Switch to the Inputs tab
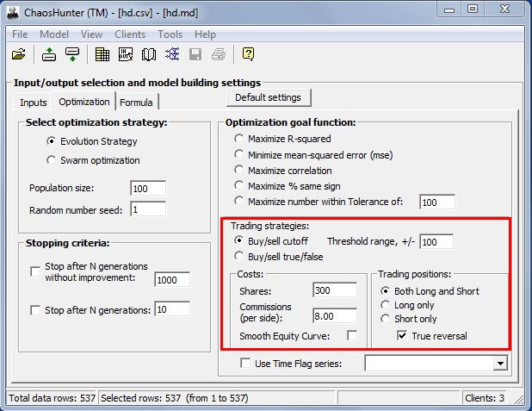Viewport: 532px width, 411px height. click(x=34, y=103)
